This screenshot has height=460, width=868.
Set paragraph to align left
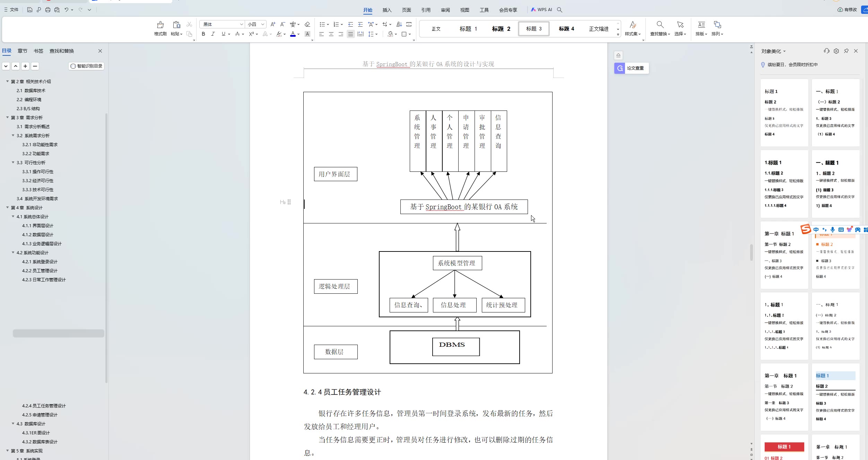(321, 34)
